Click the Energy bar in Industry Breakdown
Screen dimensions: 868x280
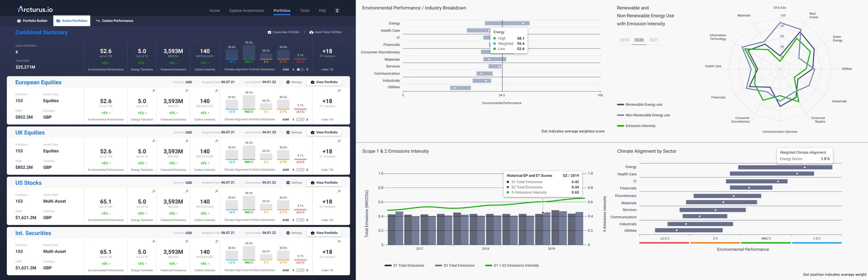(x=507, y=23)
